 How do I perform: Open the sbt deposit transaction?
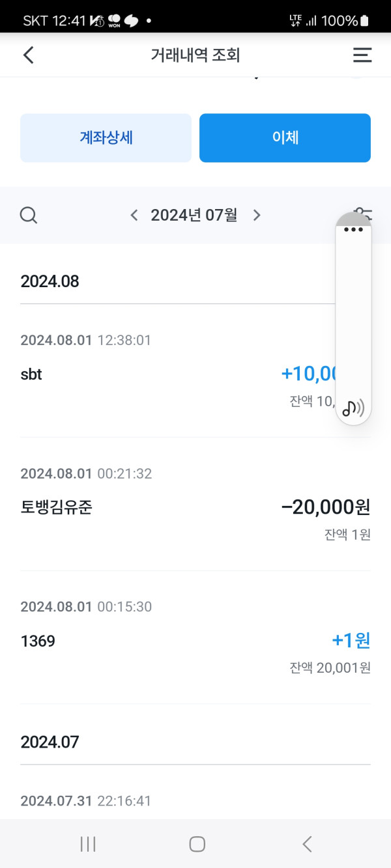pos(176,374)
